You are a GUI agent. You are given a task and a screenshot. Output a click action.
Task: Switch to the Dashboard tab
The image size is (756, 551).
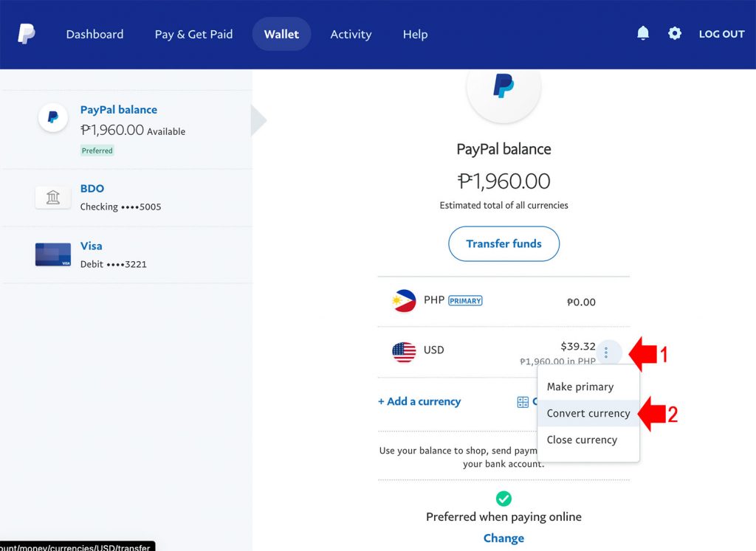[x=94, y=34]
